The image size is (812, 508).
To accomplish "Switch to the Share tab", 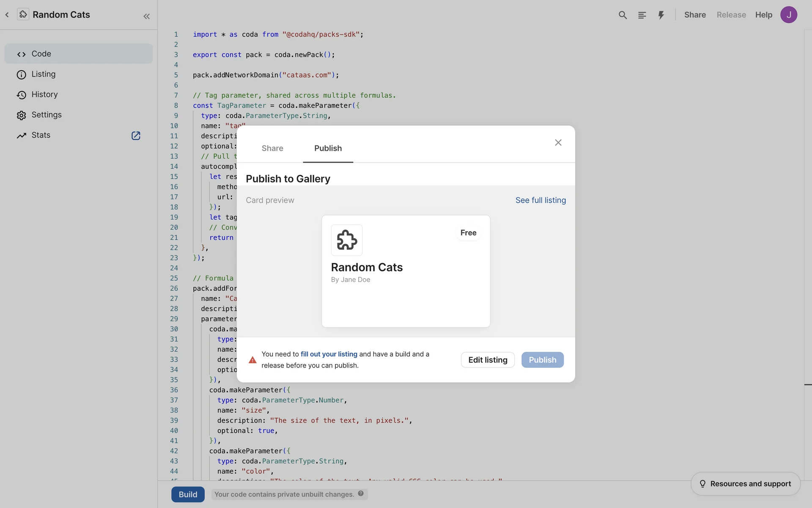I will [272, 148].
